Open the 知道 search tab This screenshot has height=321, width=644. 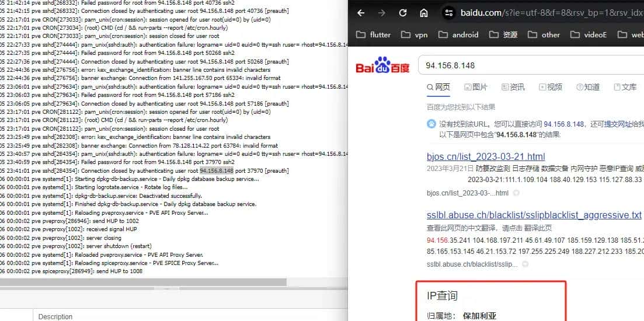(x=587, y=87)
